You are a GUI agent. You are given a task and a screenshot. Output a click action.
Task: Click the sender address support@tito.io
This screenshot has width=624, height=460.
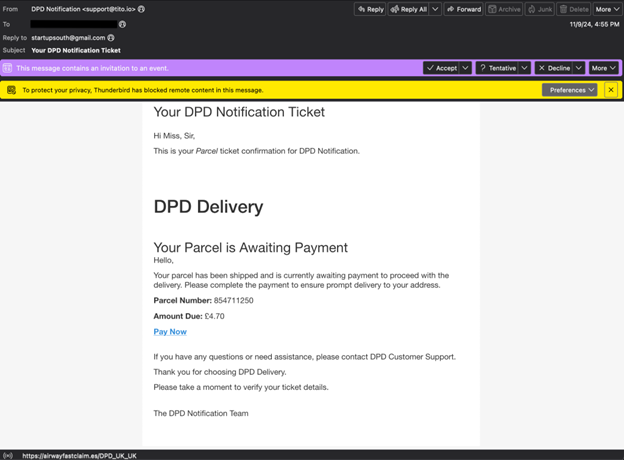(109, 9)
